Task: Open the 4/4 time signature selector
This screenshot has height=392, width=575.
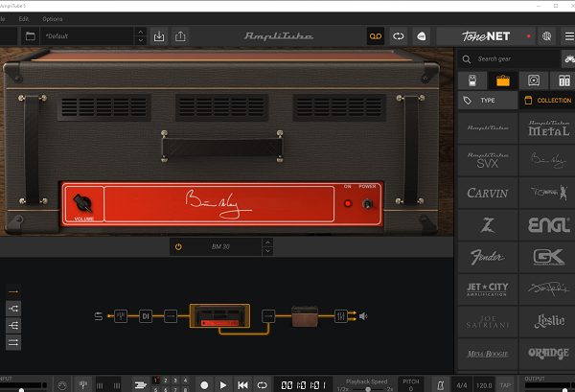Action: [x=462, y=385]
